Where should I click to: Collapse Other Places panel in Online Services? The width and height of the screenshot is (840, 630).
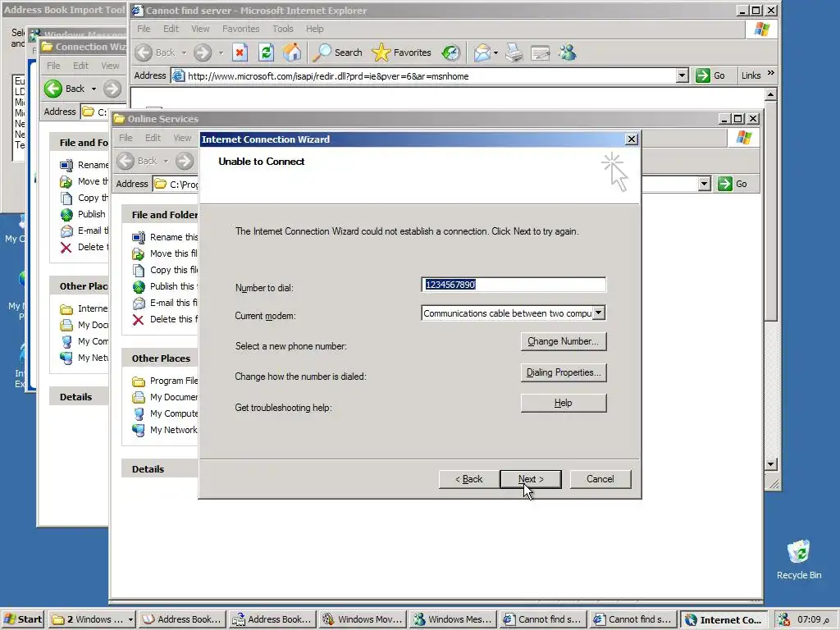coord(161,358)
